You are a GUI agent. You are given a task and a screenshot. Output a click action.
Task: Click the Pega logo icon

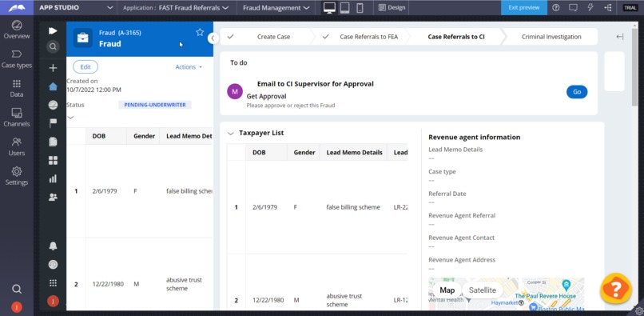(x=17, y=7)
